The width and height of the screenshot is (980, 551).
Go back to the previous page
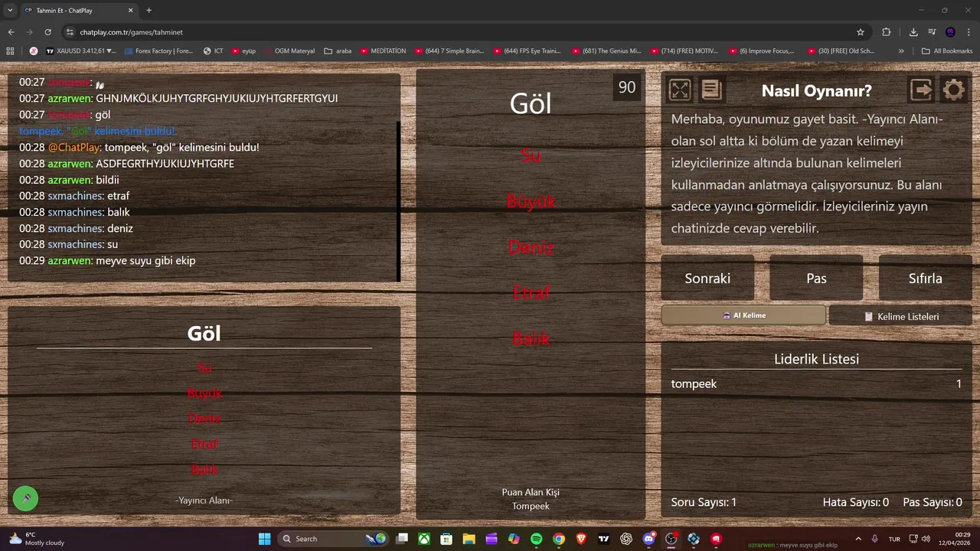[11, 32]
